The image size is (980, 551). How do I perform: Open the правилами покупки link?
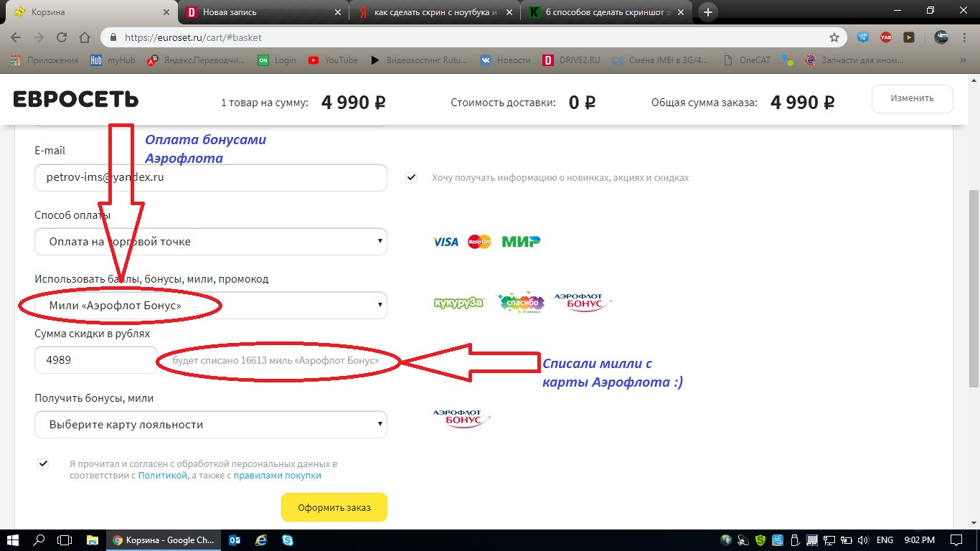pyautogui.click(x=278, y=475)
